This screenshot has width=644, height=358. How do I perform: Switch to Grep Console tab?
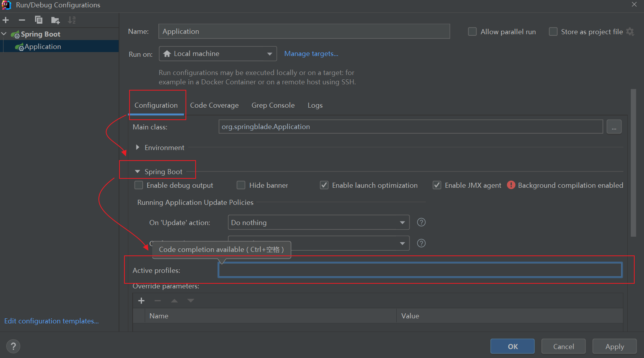pos(273,105)
